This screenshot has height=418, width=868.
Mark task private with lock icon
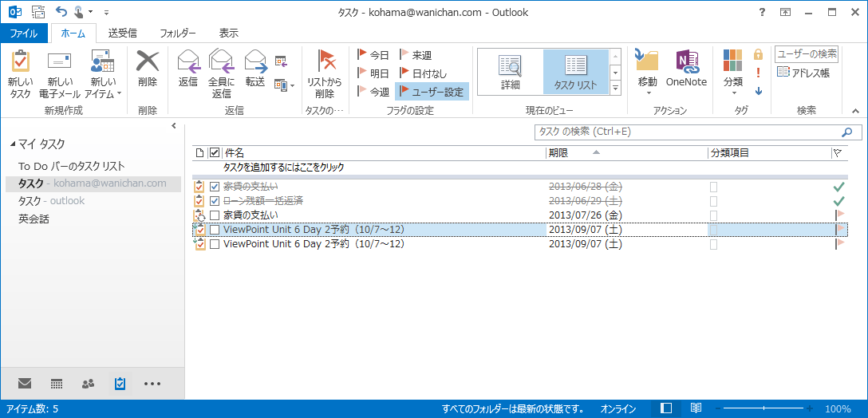pos(759,54)
